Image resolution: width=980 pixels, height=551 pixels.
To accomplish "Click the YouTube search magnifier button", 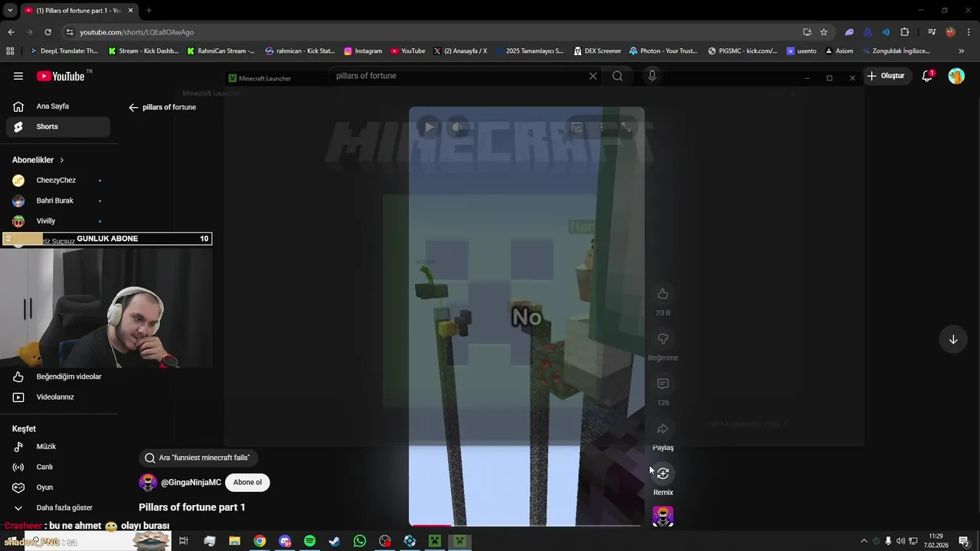I will pos(617,76).
